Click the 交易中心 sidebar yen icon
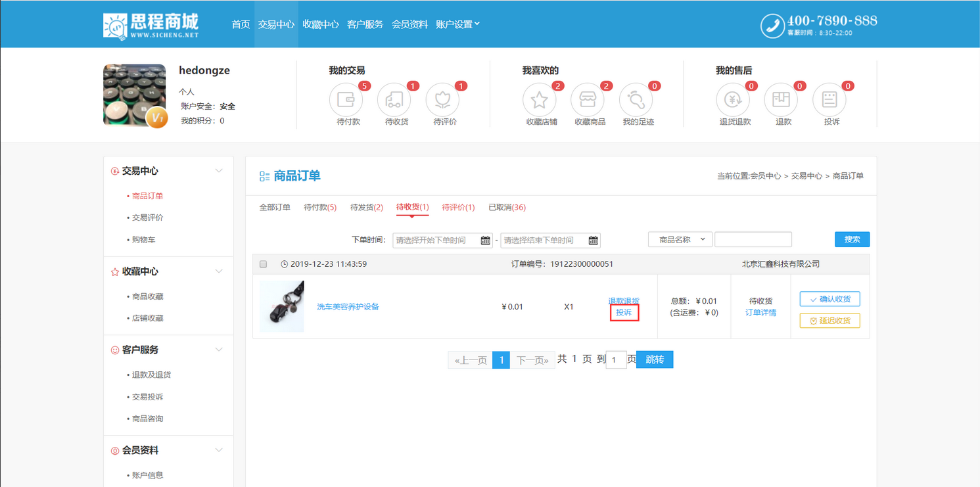The height and width of the screenshot is (487, 980). [115, 171]
